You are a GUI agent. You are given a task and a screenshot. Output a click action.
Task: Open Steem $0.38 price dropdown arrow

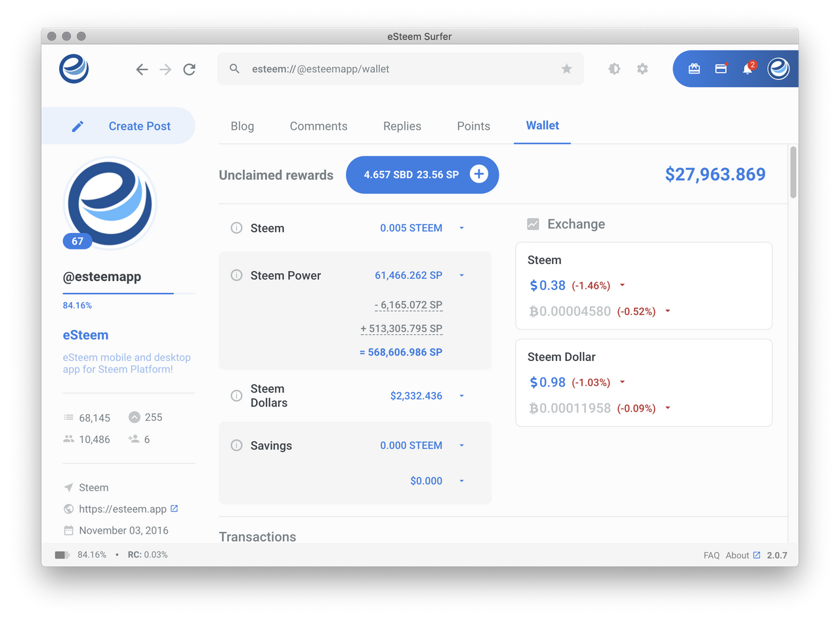point(622,286)
